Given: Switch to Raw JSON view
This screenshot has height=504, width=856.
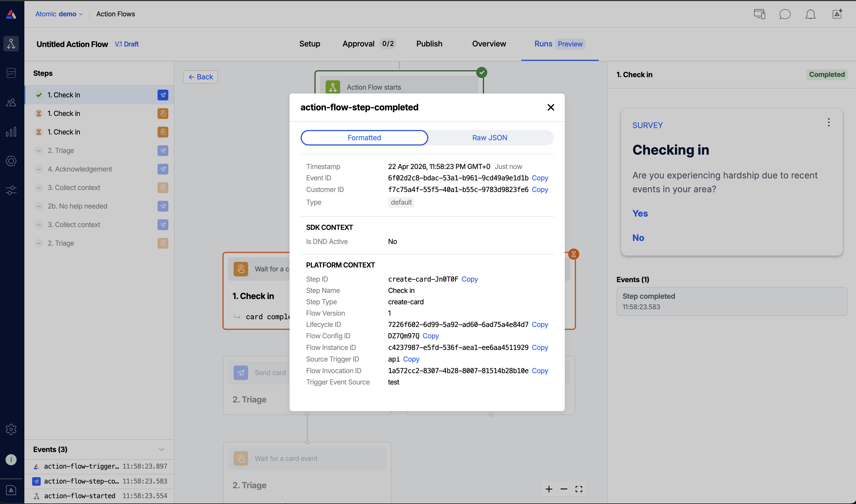Looking at the screenshot, I should tap(489, 137).
